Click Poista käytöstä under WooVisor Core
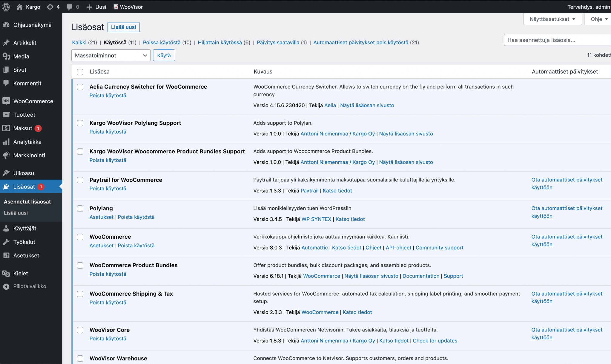Viewport: 611px width, 364px height. pos(108,339)
